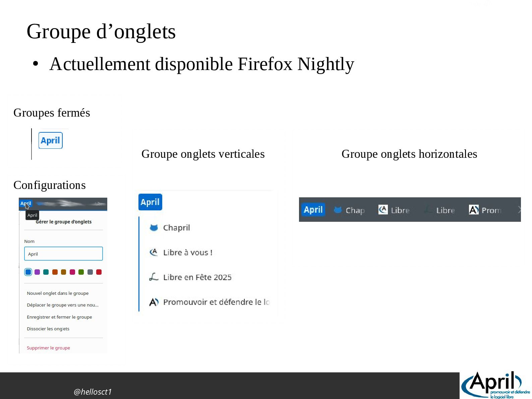Choose the red group color swatch
The height and width of the screenshot is (399, 532).
[99, 272]
